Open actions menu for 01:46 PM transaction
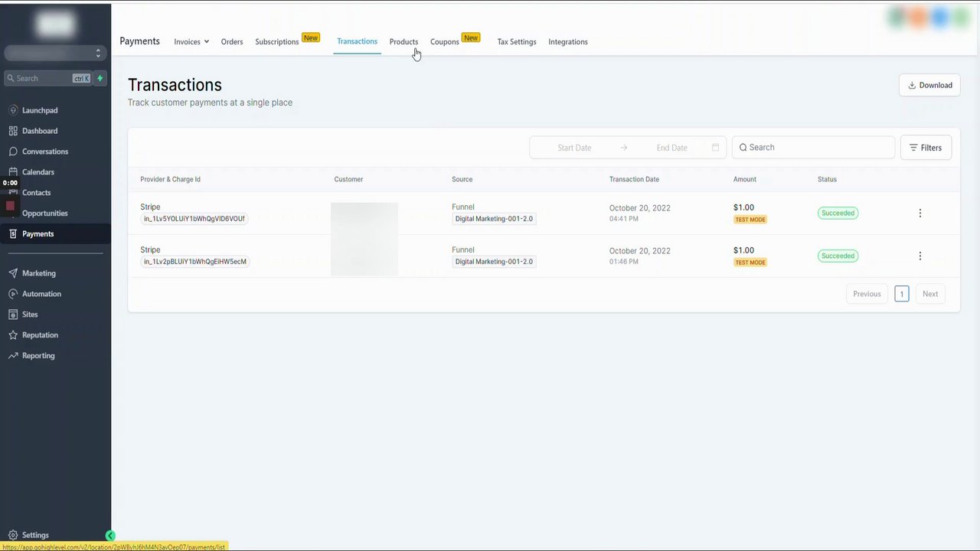 [920, 256]
